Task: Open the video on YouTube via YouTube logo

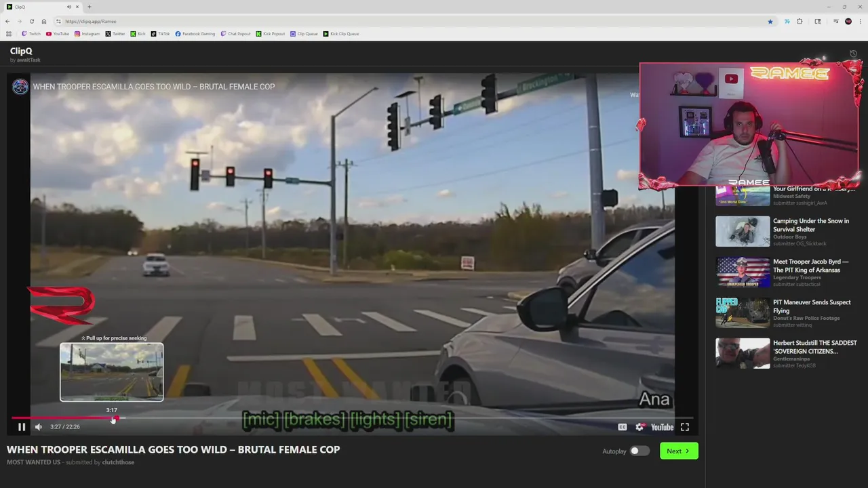Action: pyautogui.click(x=662, y=427)
